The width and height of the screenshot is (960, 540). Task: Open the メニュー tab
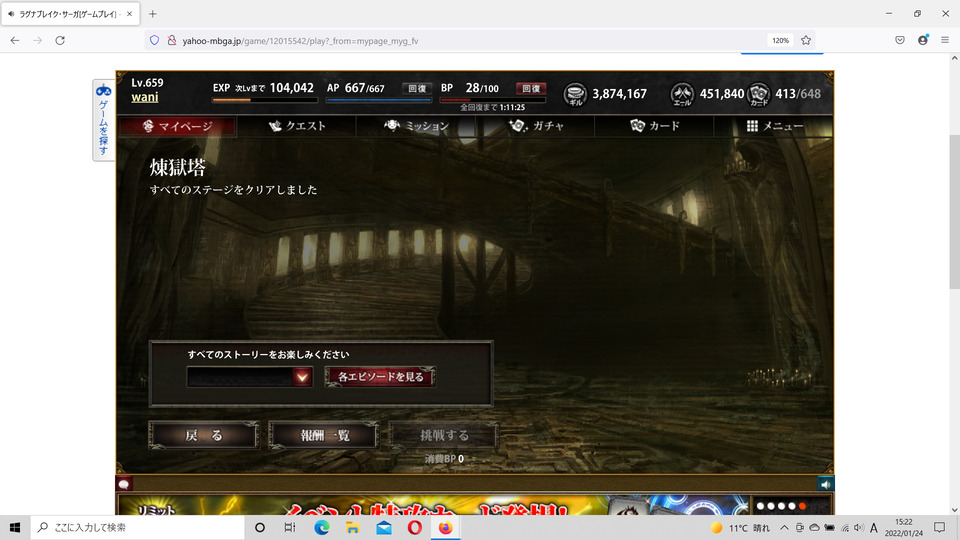pyautogui.click(x=774, y=126)
